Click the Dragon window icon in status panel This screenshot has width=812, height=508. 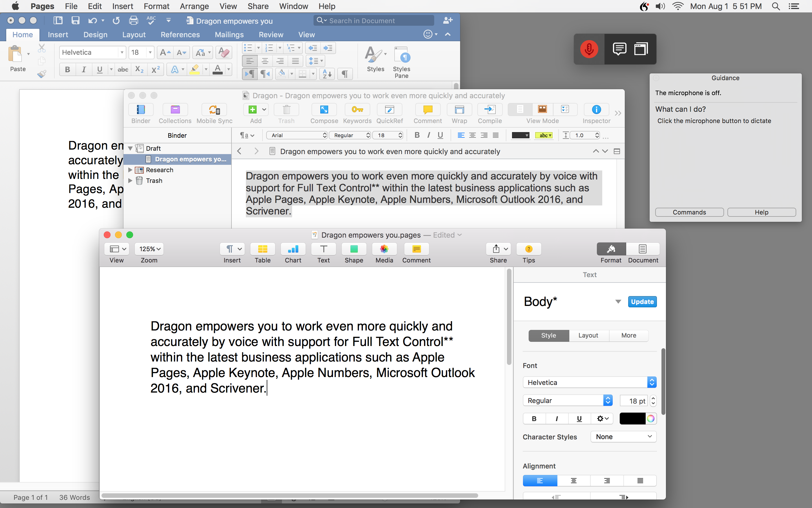pos(641,49)
